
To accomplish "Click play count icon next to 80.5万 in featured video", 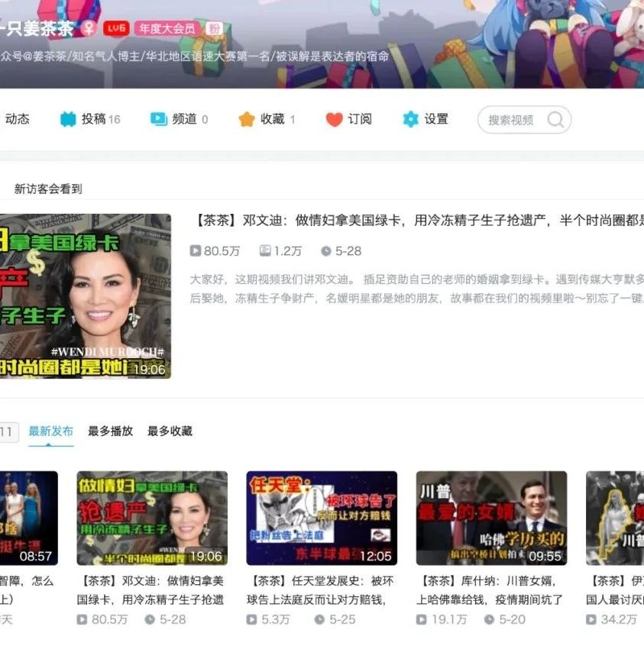I will (195, 251).
